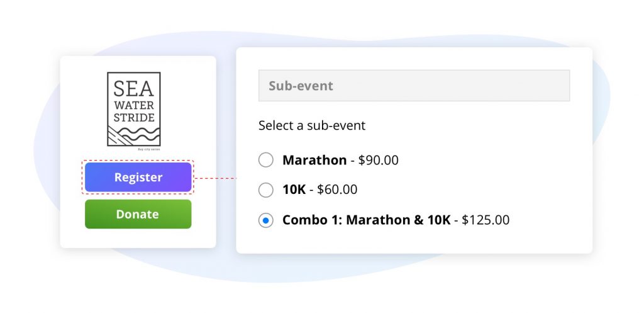Click the "Combo 1: Marathon & 10K" label

coord(367,220)
